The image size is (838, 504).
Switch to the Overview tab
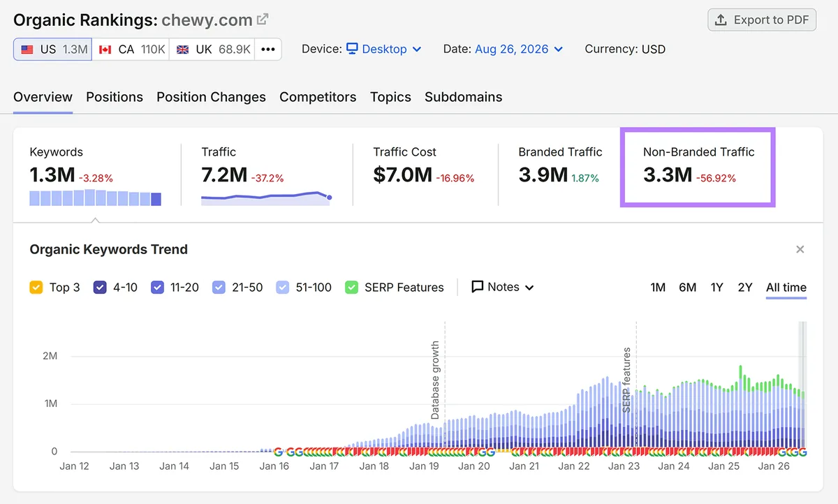(x=43, y=97)
